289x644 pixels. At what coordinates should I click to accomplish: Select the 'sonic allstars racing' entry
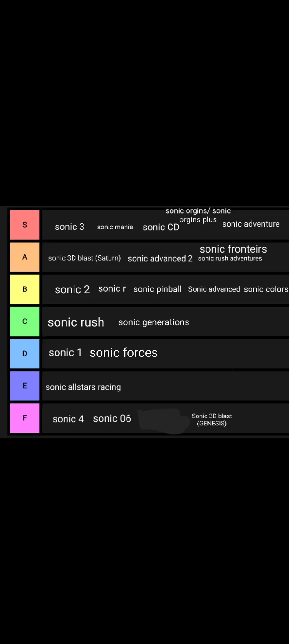(x=83, y=387)
